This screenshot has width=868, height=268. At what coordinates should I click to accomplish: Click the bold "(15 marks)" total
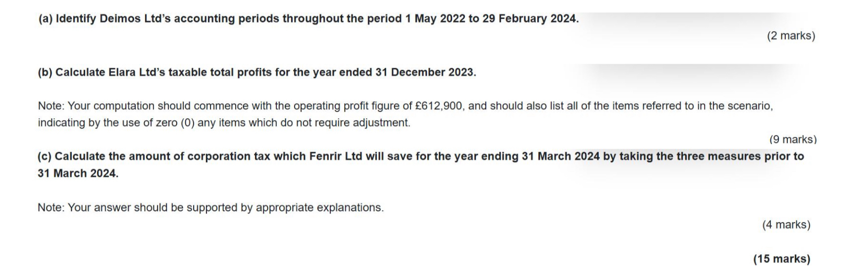[x=781, y=259]
